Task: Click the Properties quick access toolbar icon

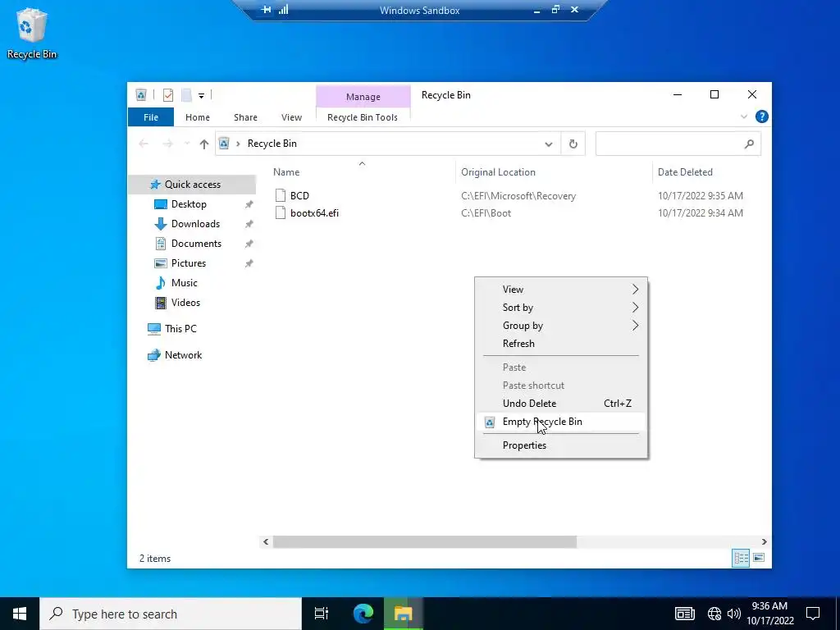Action: [x=167, y=95]
